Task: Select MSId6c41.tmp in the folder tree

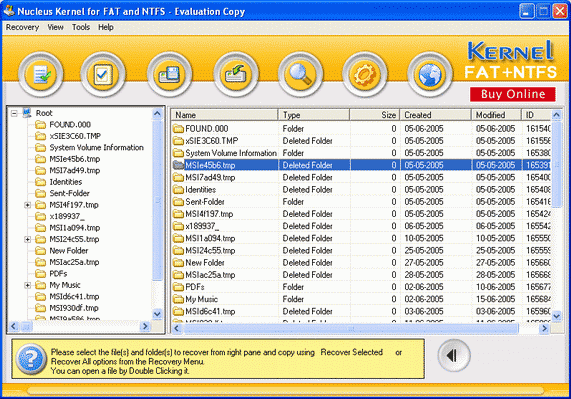Action: click(74, 296)
